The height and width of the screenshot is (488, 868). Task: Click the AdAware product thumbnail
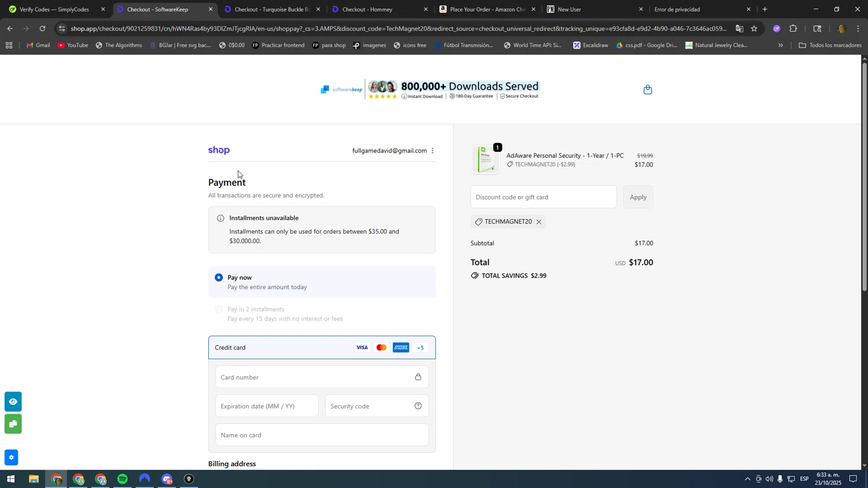pyautogui.click(x=485, y=160)
